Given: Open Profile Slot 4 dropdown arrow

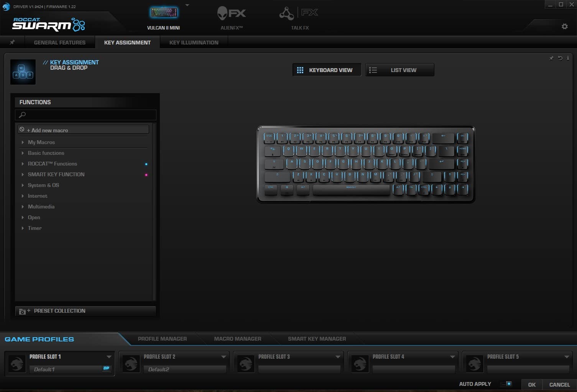Looking at the screenshot, I should pos(452,357).
